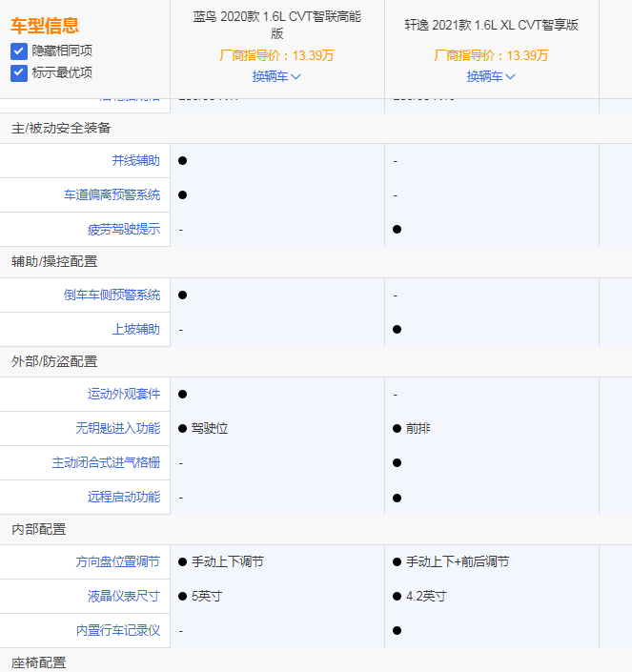Open the 内置行车记录仪 feature link

[117, 631]
